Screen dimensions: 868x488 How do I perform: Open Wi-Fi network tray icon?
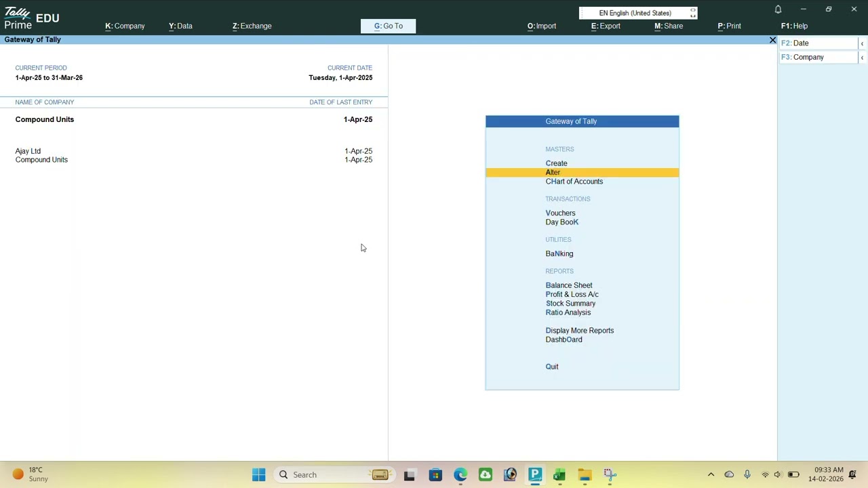pos(766,474)
